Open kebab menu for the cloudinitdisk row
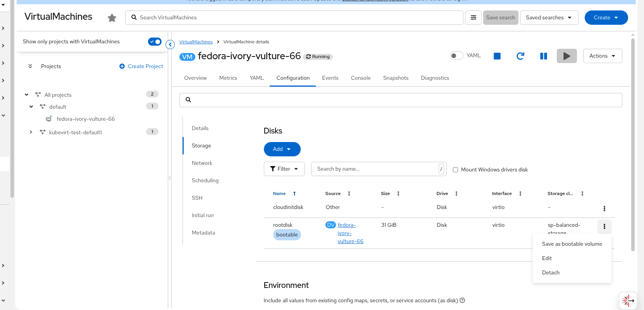Viewport: 644px width, 310px height. [x=604, y=209]
